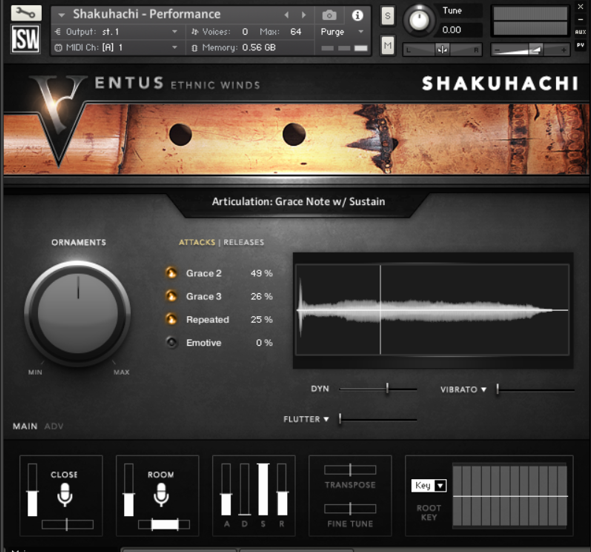This screenshot has width=591, height=552.
Task: Click the Fine Tune slider
Action: pos(350,509)
